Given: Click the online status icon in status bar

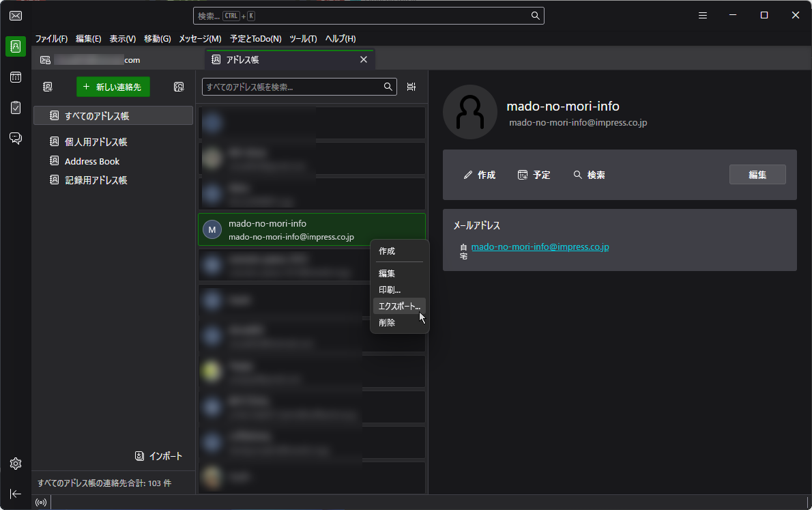Looking at the screenshot, I should coord(41,502).
